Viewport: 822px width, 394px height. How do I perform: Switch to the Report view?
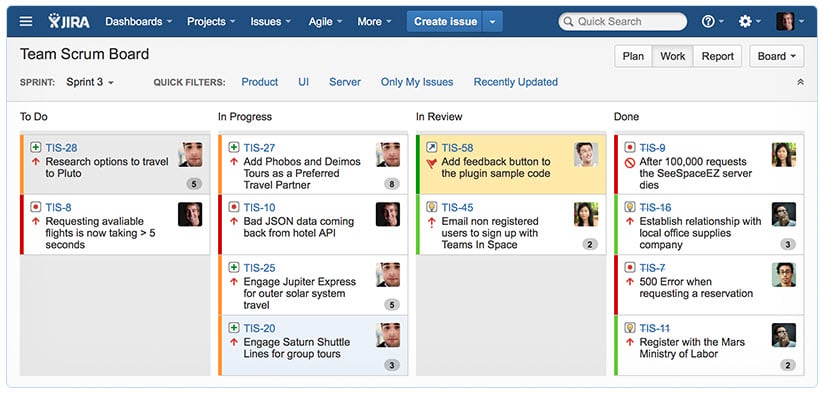coord(718,56)
